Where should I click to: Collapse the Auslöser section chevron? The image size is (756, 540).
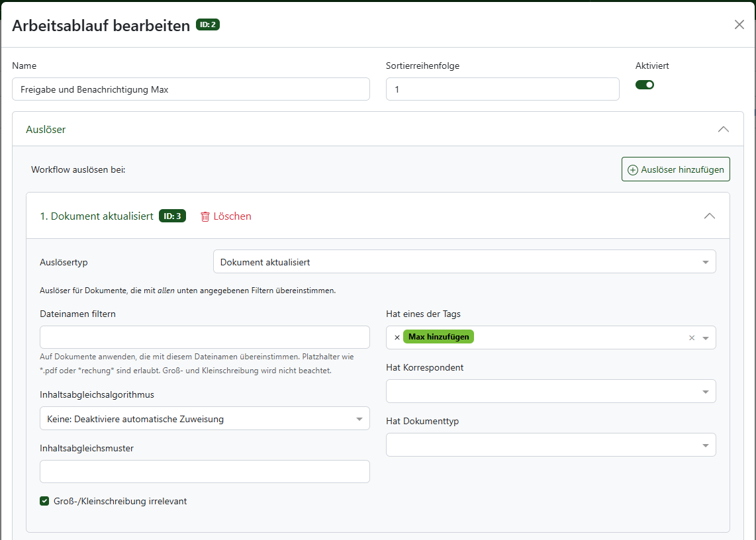point(724,130)
